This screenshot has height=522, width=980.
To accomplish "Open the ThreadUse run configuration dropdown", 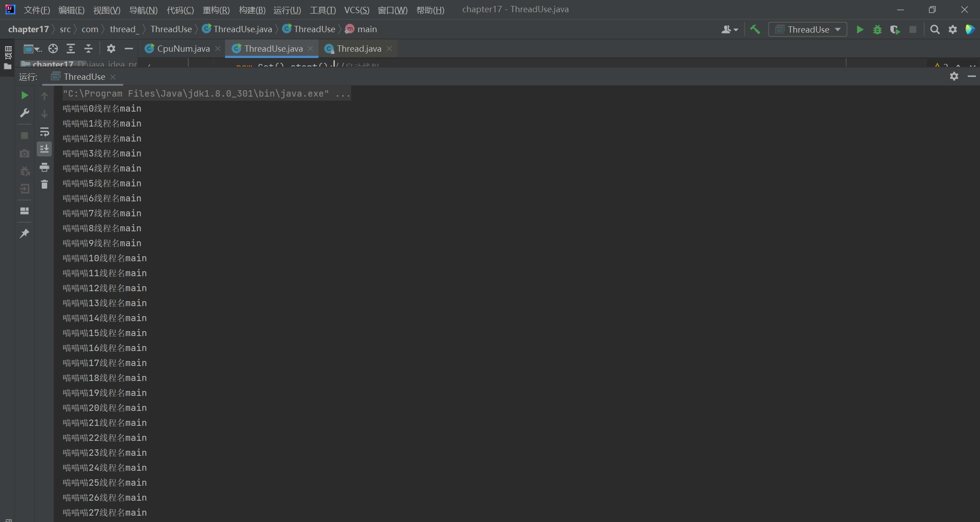I will [808, 29].
